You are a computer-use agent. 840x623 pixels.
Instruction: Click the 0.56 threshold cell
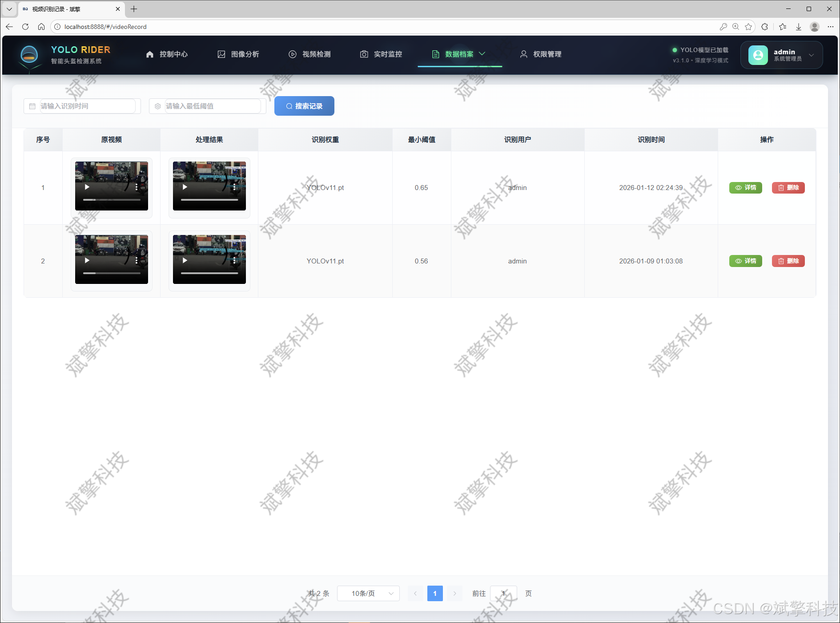click(421, 261)
